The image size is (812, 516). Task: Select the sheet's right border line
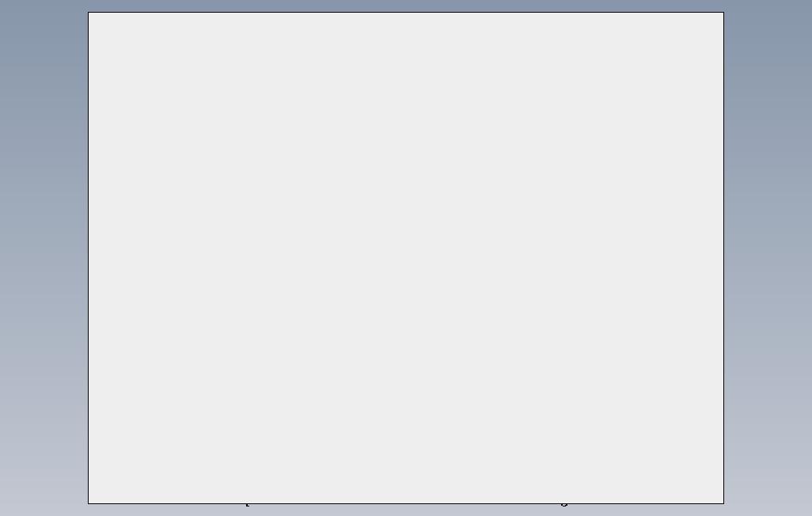coord(723,257)
